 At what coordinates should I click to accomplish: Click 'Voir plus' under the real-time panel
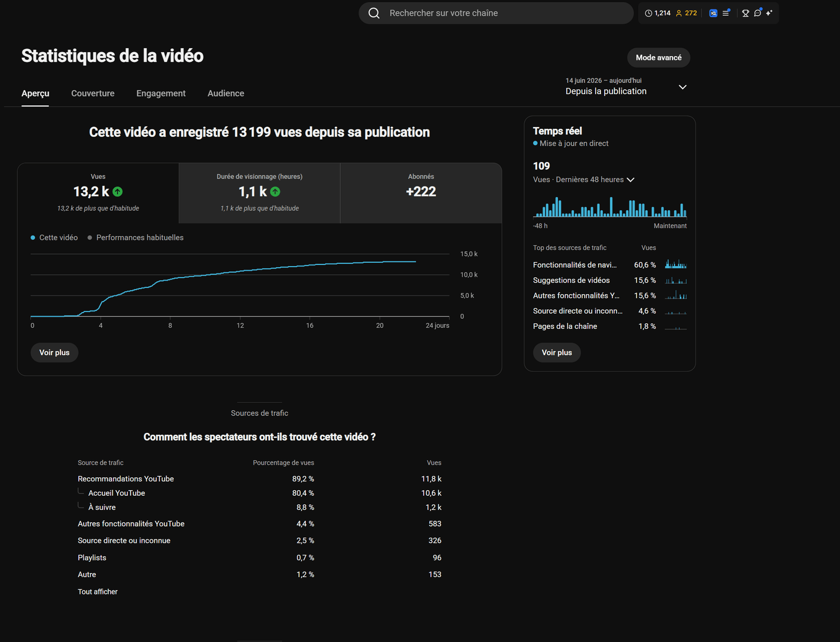point(557,352)
